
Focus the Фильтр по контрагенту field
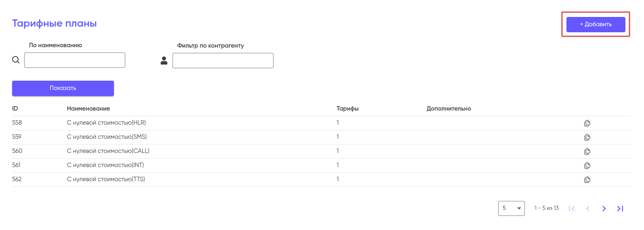click(x=223, y=61)
